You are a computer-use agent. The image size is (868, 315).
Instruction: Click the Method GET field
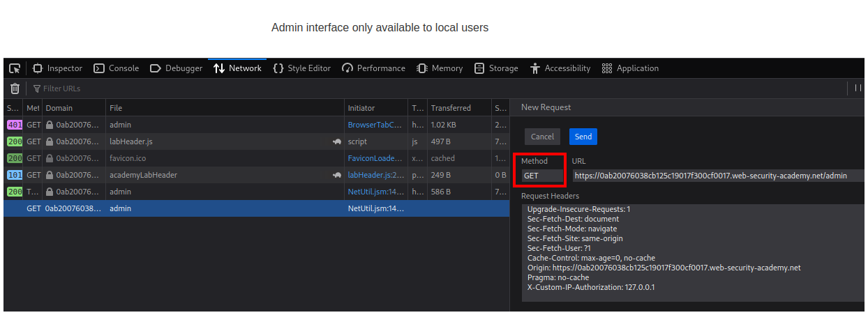[542, 176]
